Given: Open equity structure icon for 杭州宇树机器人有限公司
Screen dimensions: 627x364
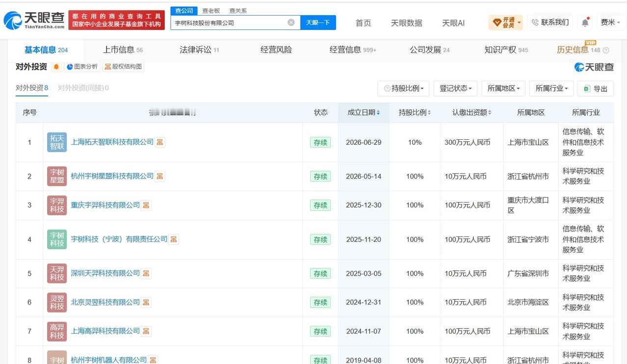Looking at the screenshot, I should pyautogui.click(x=153, y=360).
